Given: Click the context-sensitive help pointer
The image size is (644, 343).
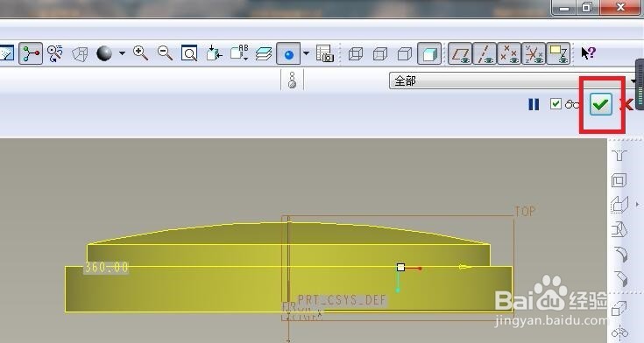Looking at the screenshot, I should pyautogui.click(x=588, y=53).
